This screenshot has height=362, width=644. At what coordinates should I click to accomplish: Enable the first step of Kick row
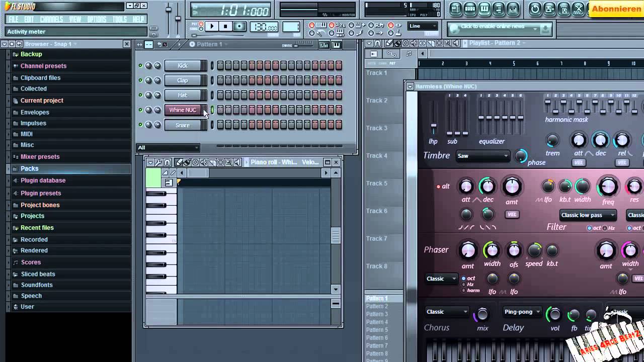[x=220, y=65]
